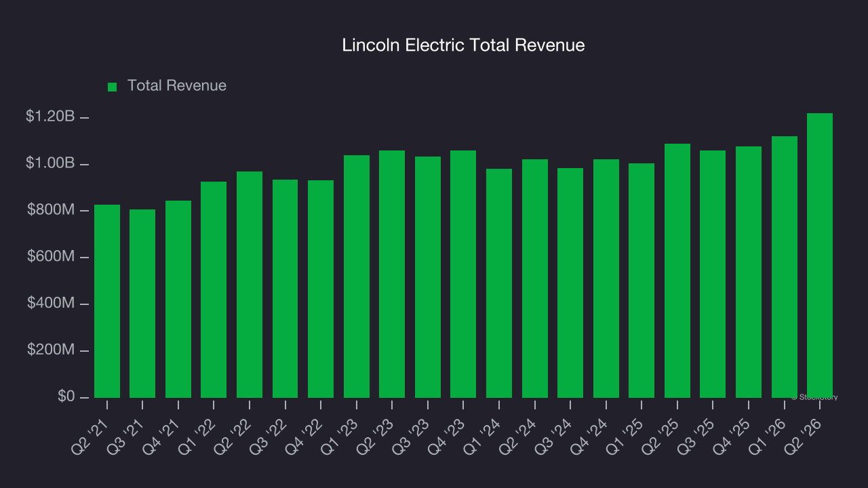The width and height of the screenshot is (868, 488).
Task: Click the $200M y-axis label
Action: 51,350
